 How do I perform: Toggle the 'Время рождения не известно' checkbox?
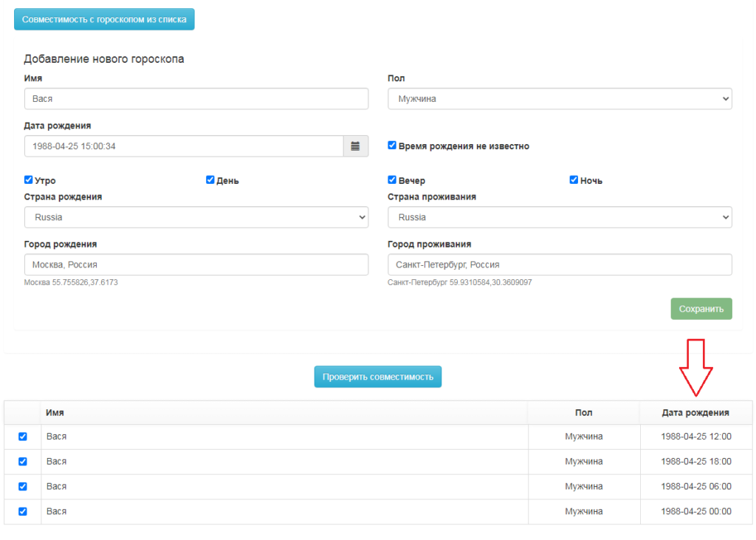tap(392, 146)
